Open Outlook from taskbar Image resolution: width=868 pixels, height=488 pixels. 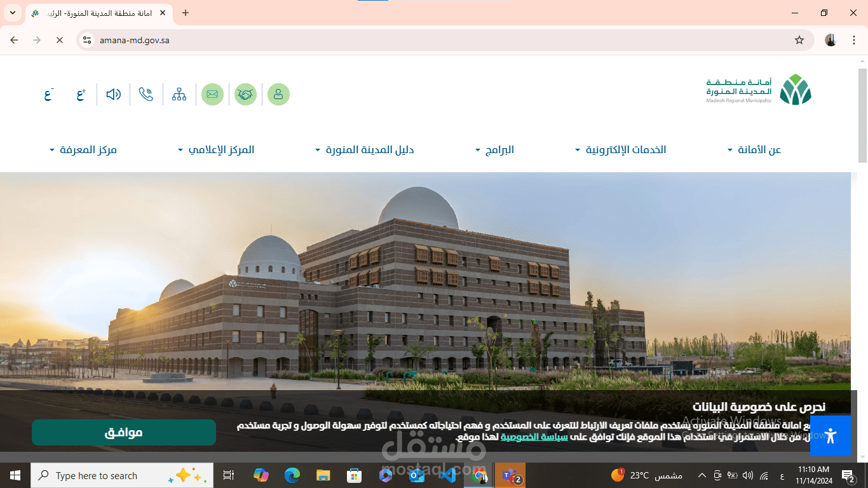(x=417, y=475)
